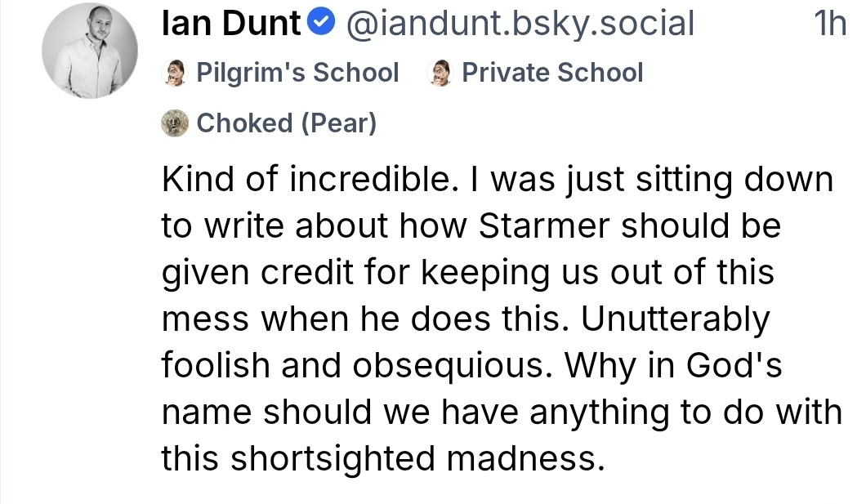Click the word "mess" in the post
The height and width of the screenshot is (504, 857).
coord(204,319)
